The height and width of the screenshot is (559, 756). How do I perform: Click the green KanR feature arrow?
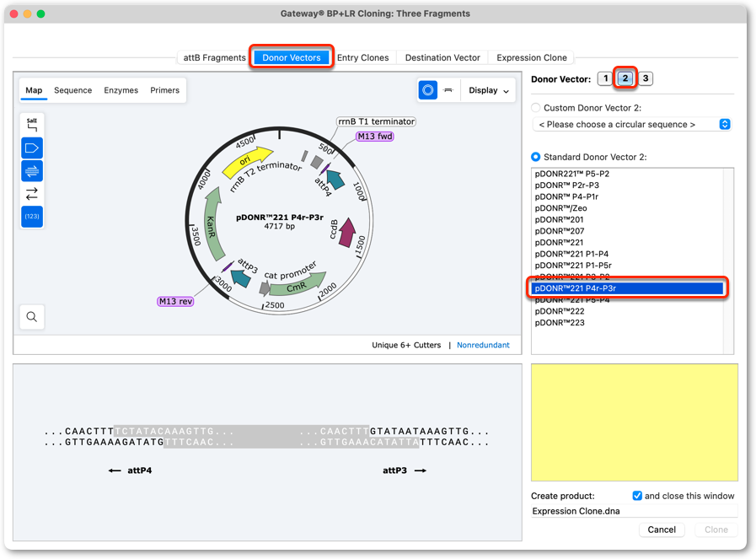(x=213, y=223)
